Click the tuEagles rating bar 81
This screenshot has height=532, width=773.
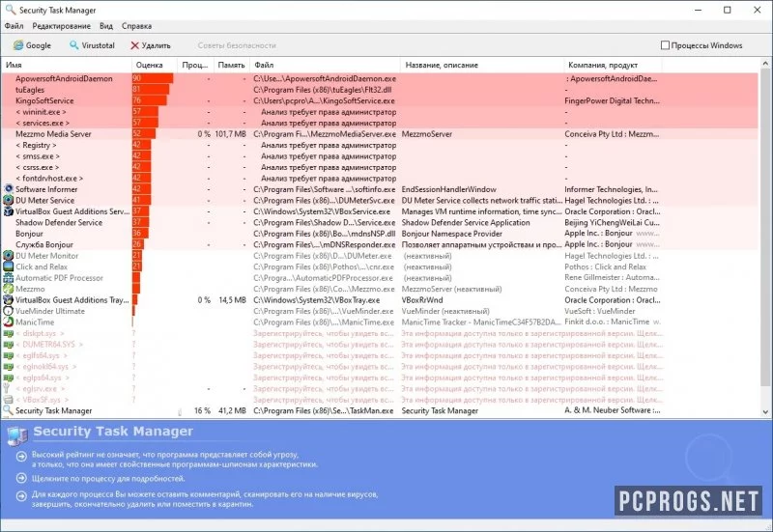click(x=151, y=90)
